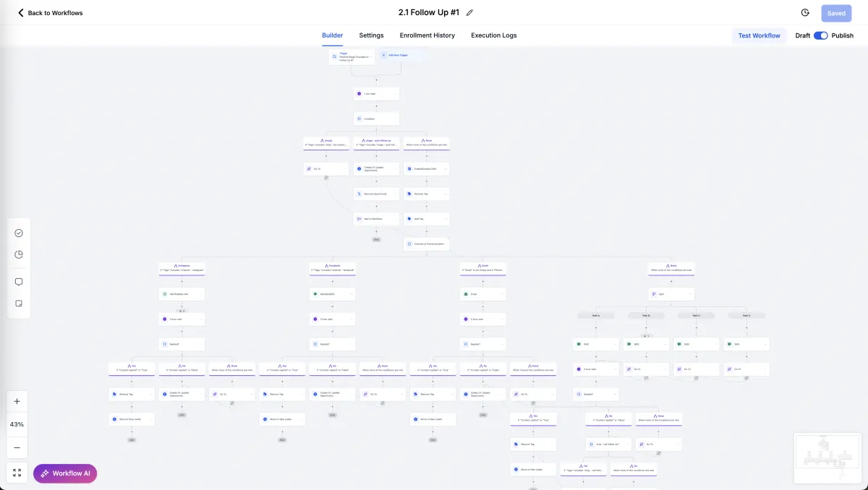Click the pencil icon to rename the workflow

pyautogui.click(x=469, y=12)
